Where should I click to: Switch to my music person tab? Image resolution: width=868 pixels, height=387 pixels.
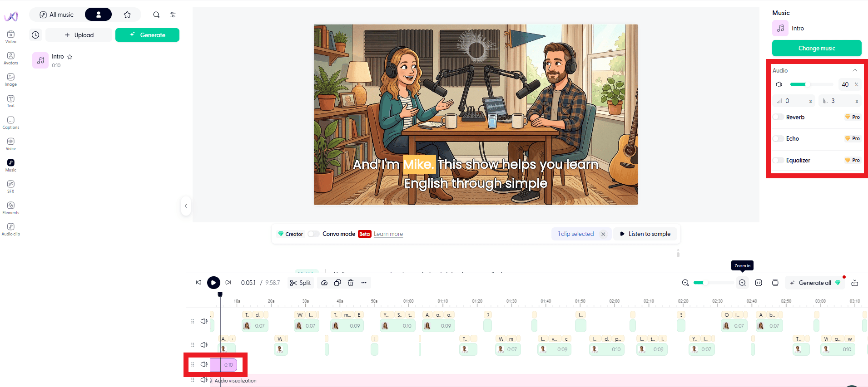(98, 15)
